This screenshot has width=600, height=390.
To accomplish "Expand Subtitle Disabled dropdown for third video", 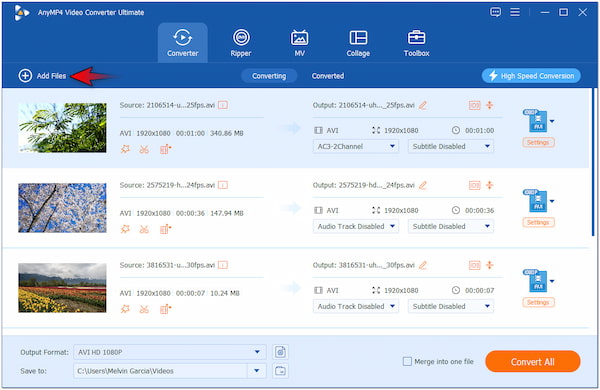I will point(451,306).
